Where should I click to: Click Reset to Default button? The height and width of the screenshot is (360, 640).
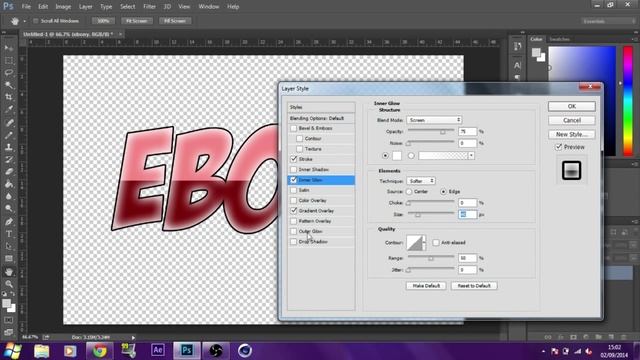coord(474,286)
